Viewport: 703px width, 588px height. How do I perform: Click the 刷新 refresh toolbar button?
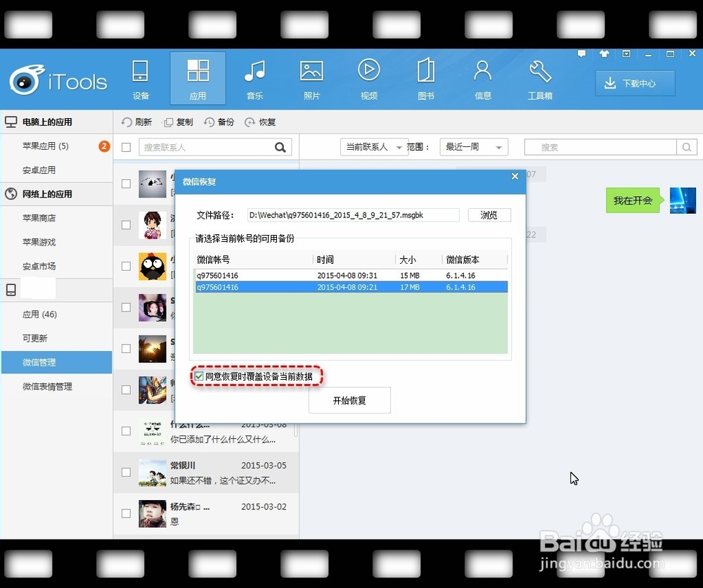[x=137, y=122]
